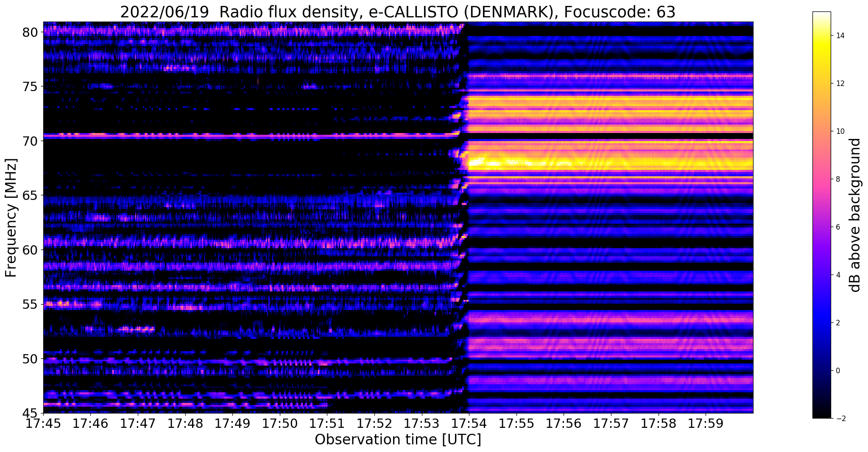Click the 70 MHz frequency tick label

pyautogui.click(x=31, y=141)
